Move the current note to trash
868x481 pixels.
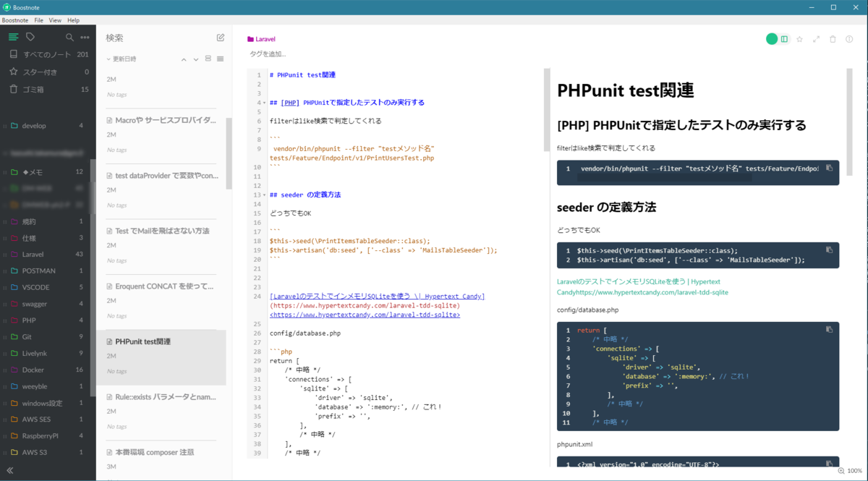coord(833,39)
